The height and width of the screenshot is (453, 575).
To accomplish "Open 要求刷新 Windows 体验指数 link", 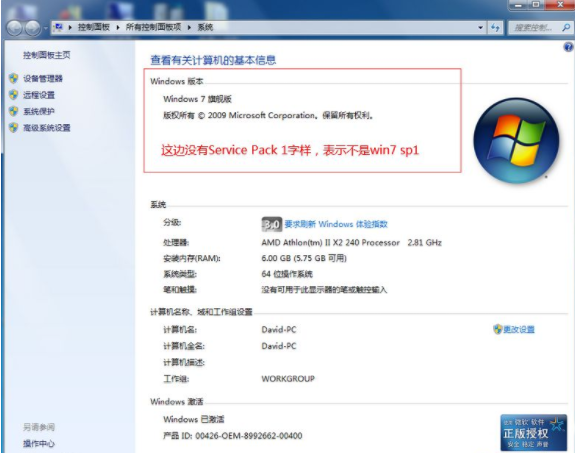I will click(x=336, y=224).
